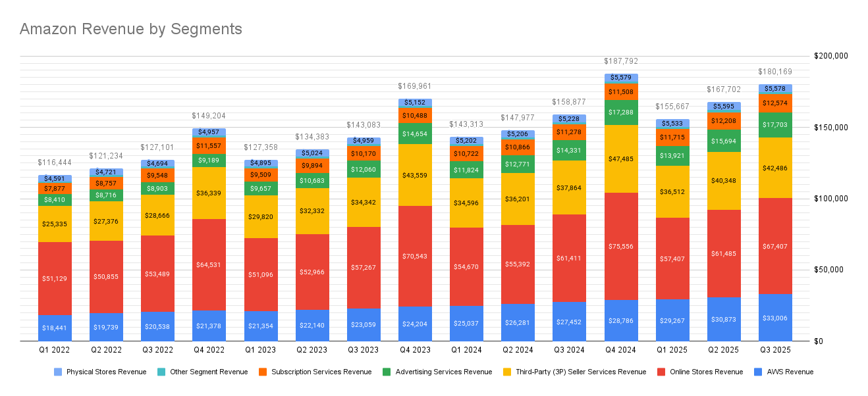Click the green Advertising Services legend swatch

(x=387, y=372)
